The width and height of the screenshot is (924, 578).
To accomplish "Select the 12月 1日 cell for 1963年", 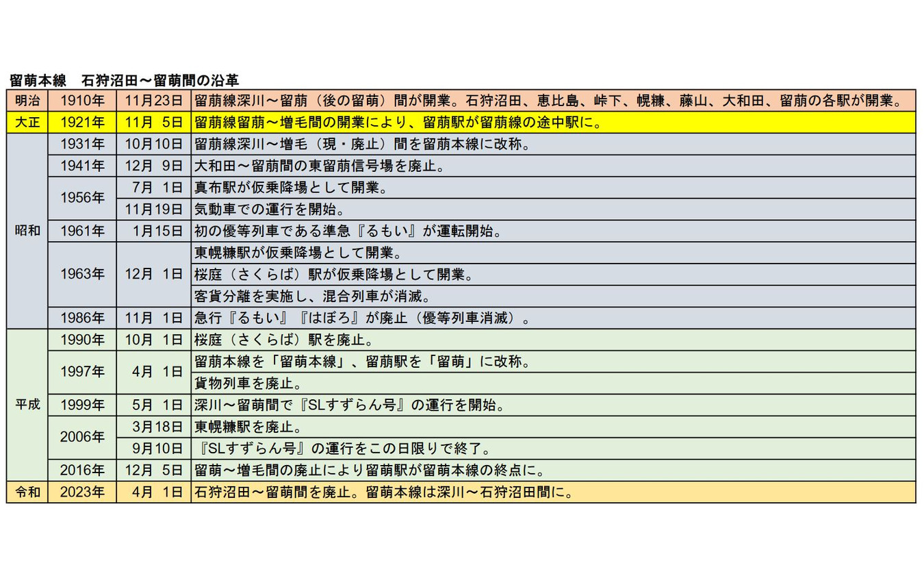I will (154, 274).
